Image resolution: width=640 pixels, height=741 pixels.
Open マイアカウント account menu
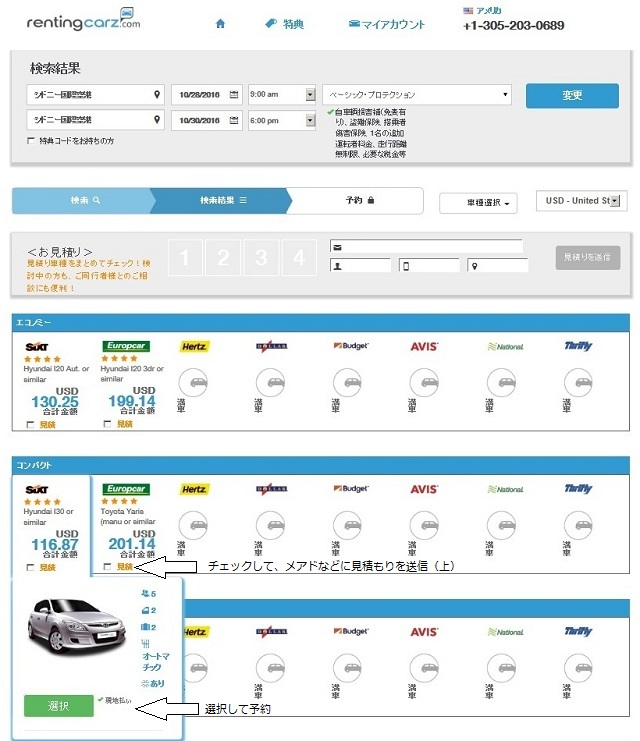(387, 24)
